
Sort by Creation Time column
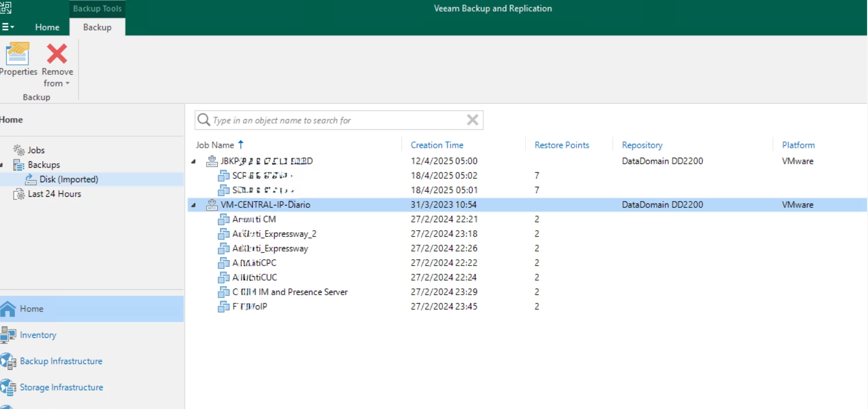click(x=437, y=145)
